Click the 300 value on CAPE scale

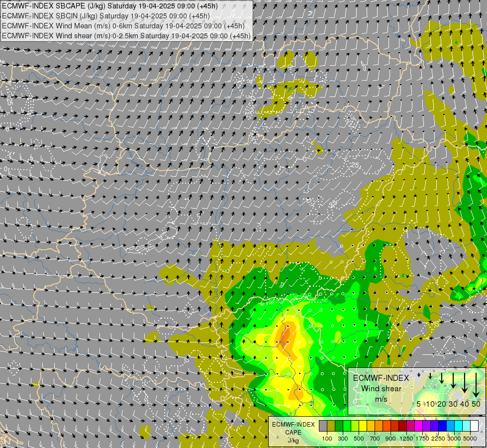coord(343,439)
